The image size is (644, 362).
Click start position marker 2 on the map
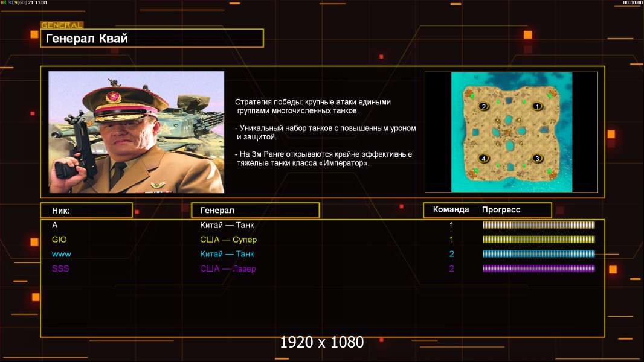(483, 107)
